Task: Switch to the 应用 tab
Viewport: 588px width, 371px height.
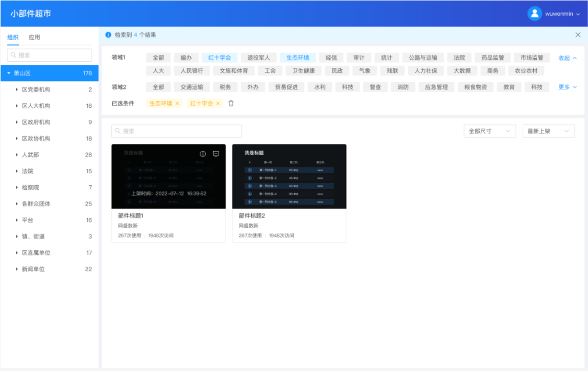Action: 34,37
